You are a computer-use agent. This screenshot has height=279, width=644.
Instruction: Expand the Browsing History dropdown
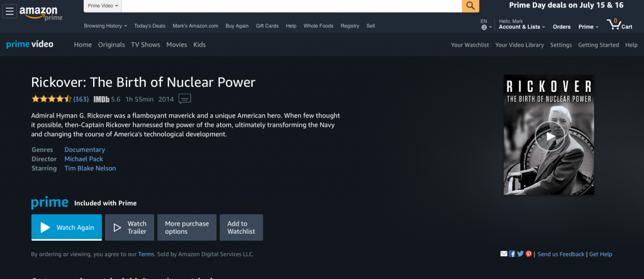pos(106,26)
